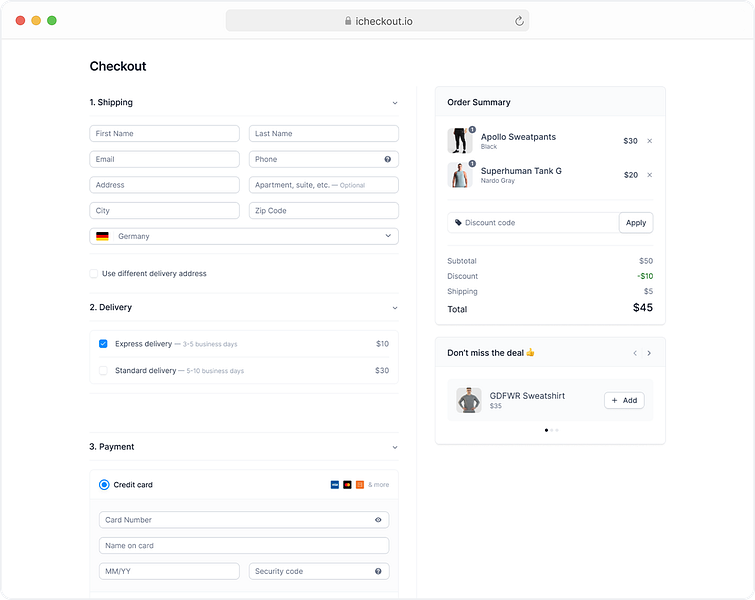Screen dimensions: 755x600
Task: Click the Visa card icon
Action: pos(335,484)
